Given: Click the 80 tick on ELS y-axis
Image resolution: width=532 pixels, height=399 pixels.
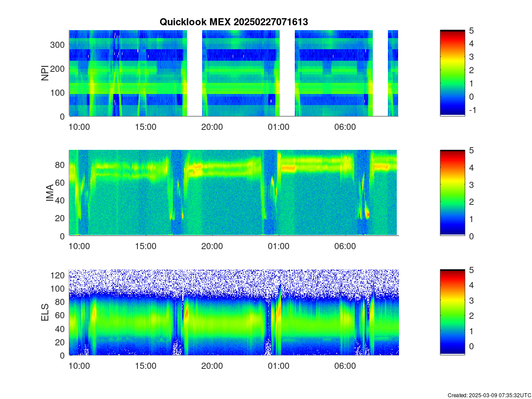Looking at the screenshot, I should (61, 302).
